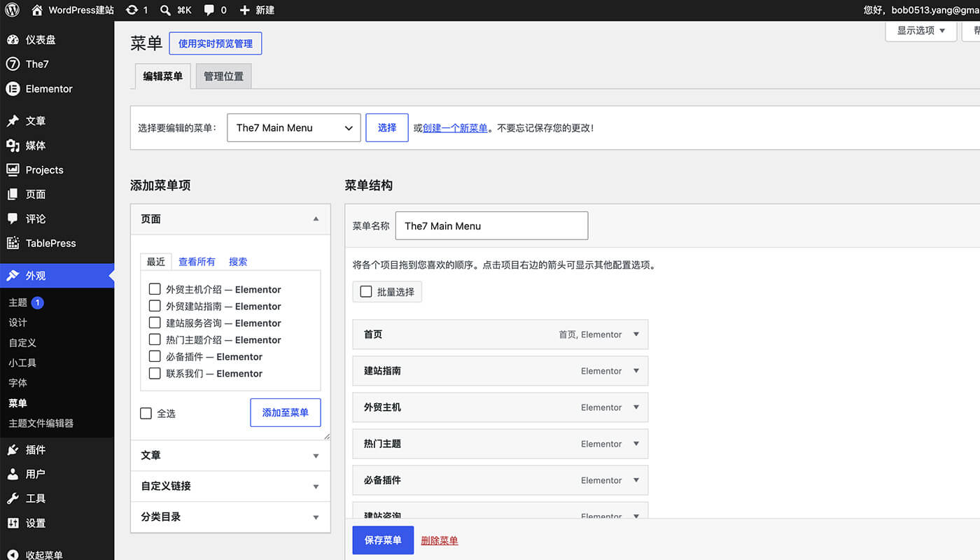Click the 外观 paintbrush icon
The image size is (980, 560).
[13, 276]
